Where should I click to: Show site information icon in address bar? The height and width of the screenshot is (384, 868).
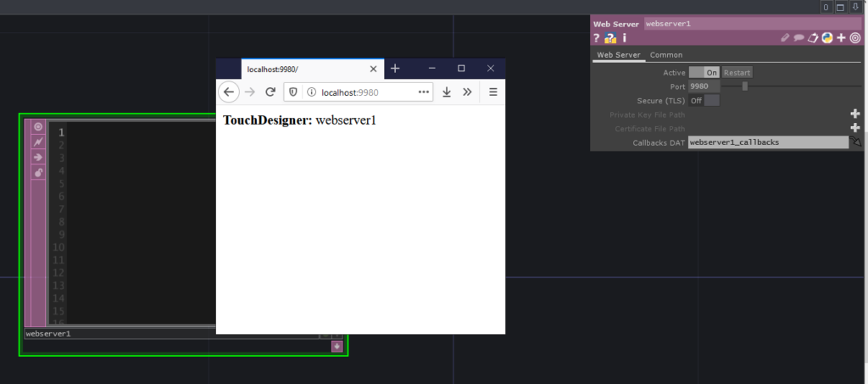[312, 92]
